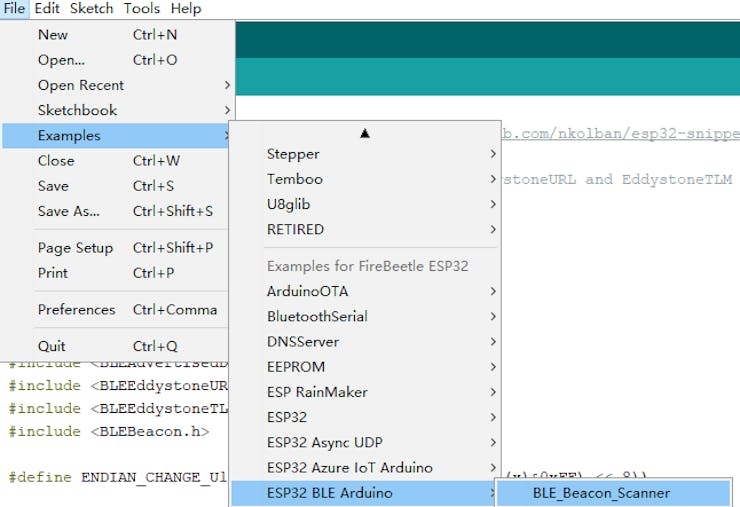Image resolution: width=740 pixels, height=507 pixels.
Task: Open the ArduinoOTA examples submenu
Action: 365,291
